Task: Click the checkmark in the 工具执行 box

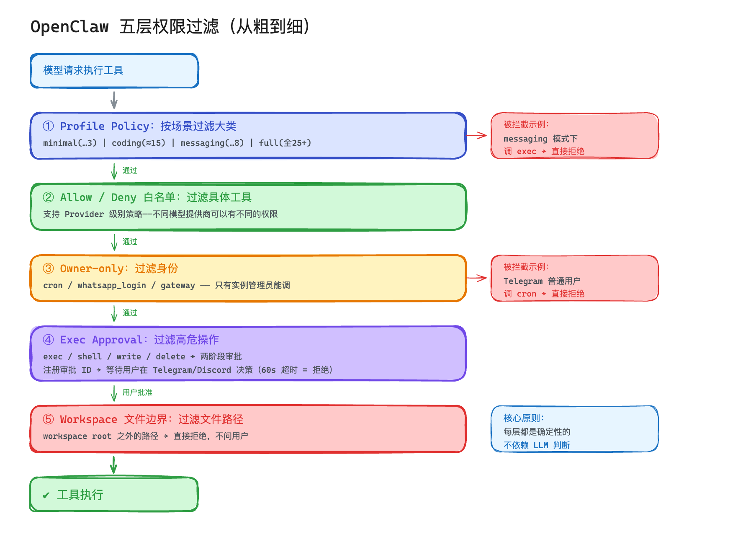Action: [46, 495]
